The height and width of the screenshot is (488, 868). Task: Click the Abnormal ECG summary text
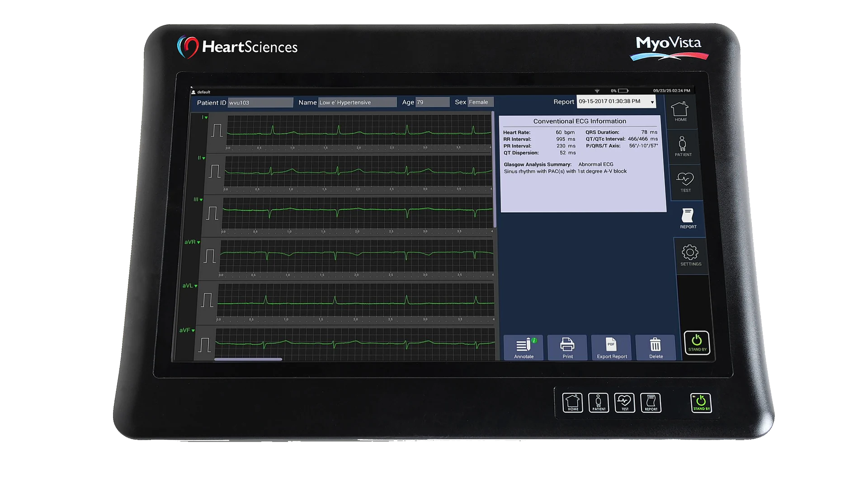(x=596, y=164)
